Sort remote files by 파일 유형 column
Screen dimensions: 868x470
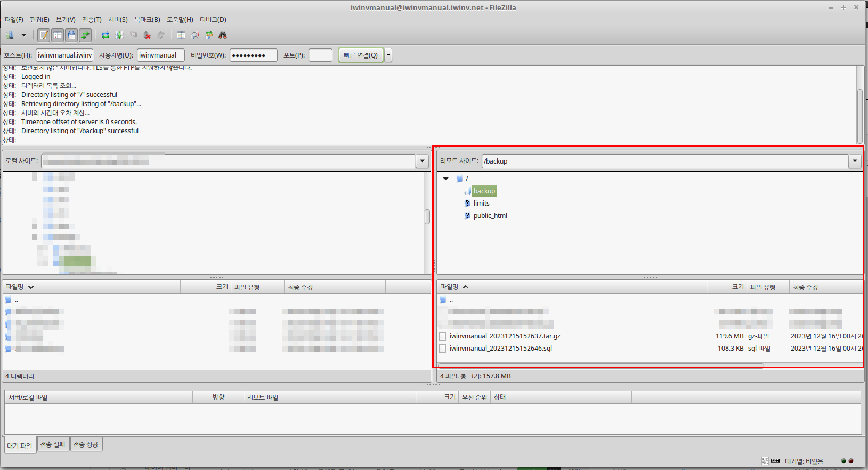tap(768, 287)
